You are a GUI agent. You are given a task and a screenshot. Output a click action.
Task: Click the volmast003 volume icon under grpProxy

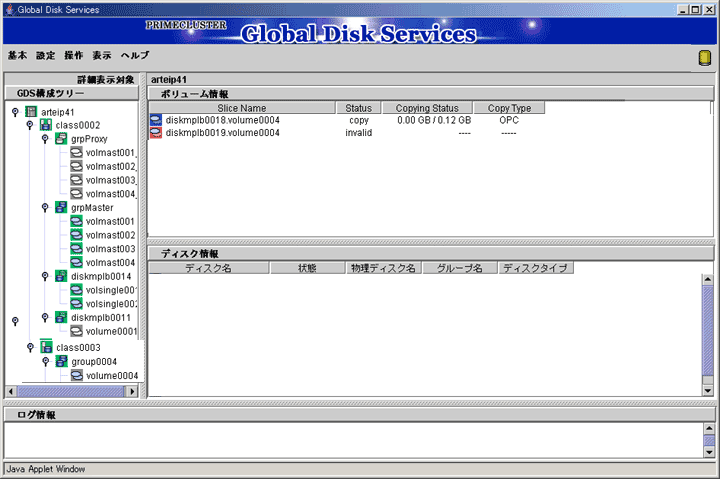pyautogui.click(x=76, y=180)
